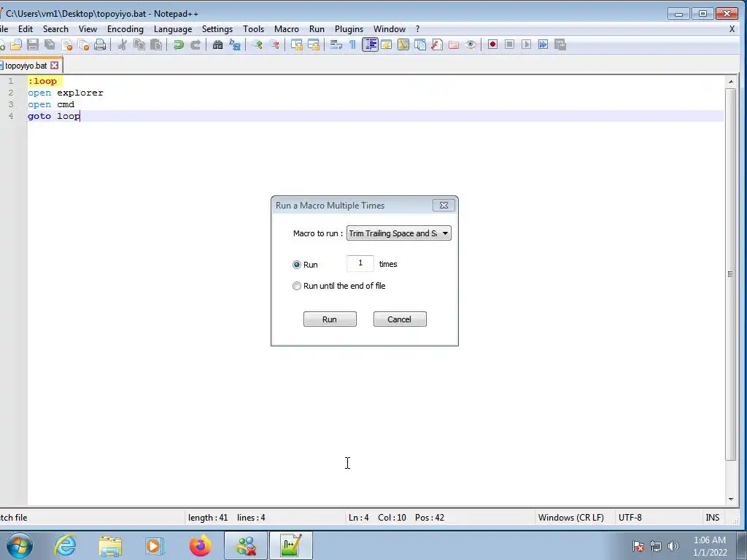
Task: Close the Run a Macro Multiple Times dialog
Action: coord(444,205)
